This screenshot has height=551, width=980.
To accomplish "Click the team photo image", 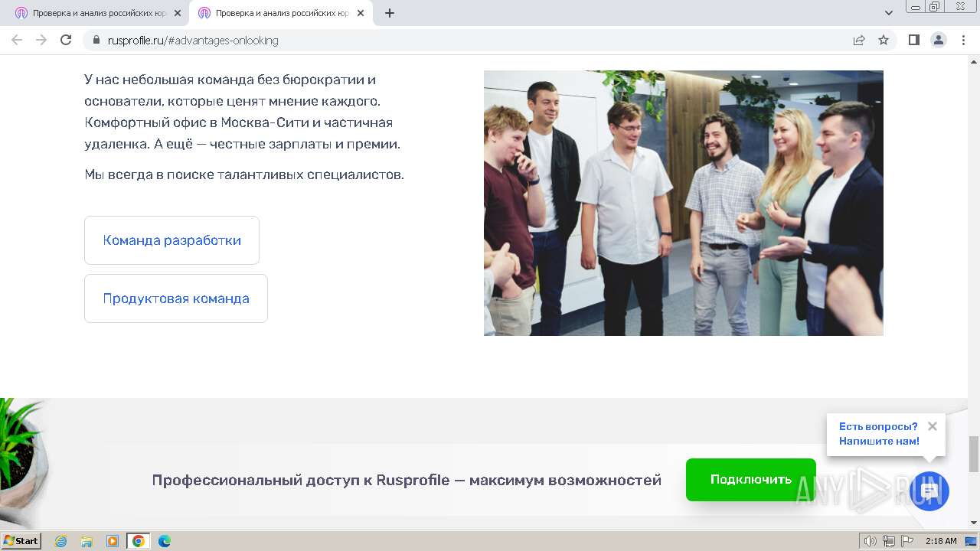I will [x=684, y=203].
